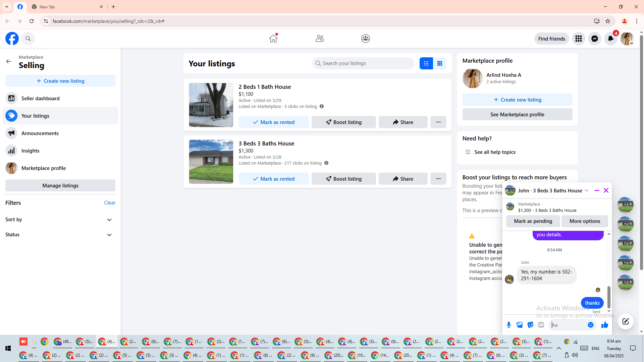Go to Insights in sidebar
Viewport: 644px width, 362px height.
coord(30,150)
